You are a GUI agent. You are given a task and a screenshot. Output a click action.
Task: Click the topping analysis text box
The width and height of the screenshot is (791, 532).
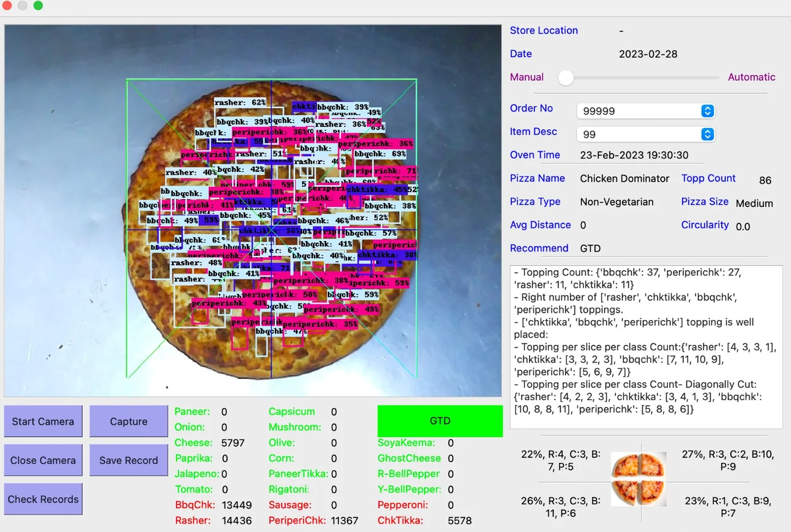646,347
